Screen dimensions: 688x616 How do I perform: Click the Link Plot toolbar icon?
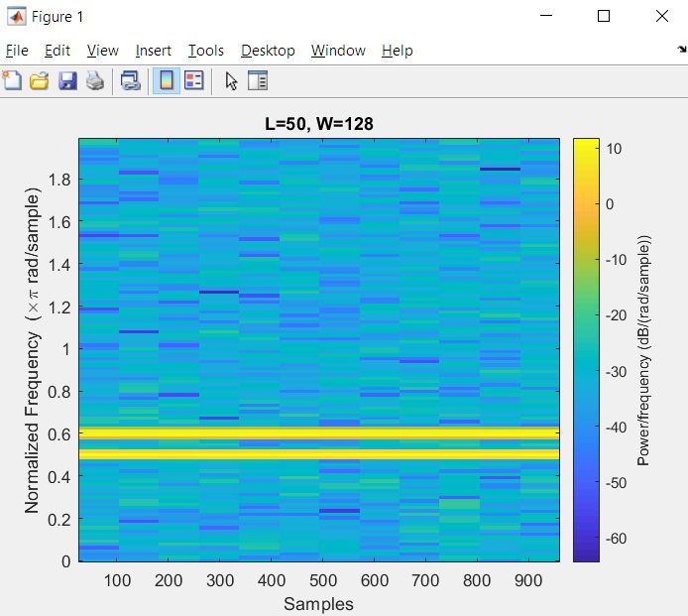130,80
